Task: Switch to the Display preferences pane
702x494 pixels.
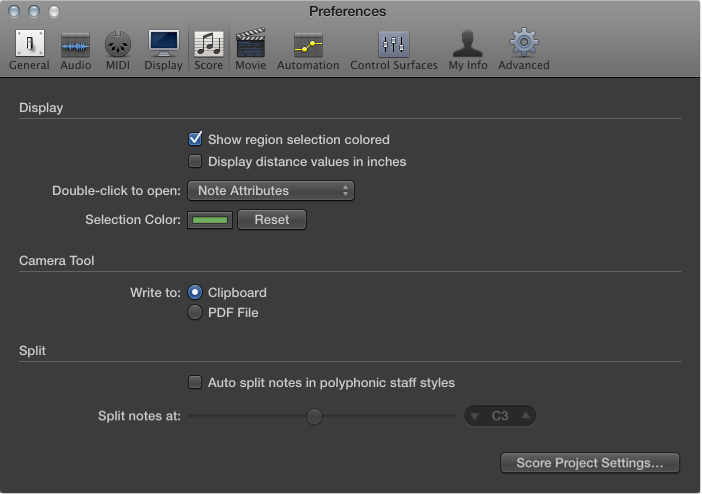Action: (163, 50)
